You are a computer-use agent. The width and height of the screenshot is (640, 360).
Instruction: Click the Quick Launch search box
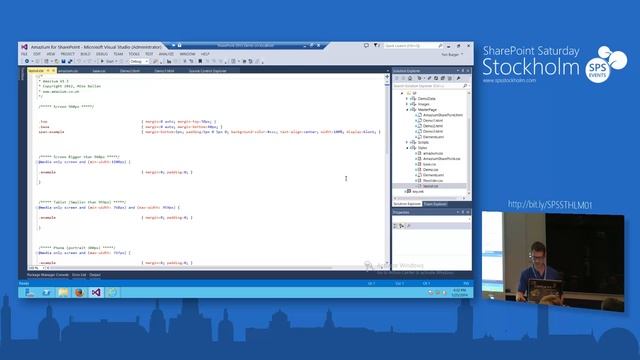pos(413,46)
